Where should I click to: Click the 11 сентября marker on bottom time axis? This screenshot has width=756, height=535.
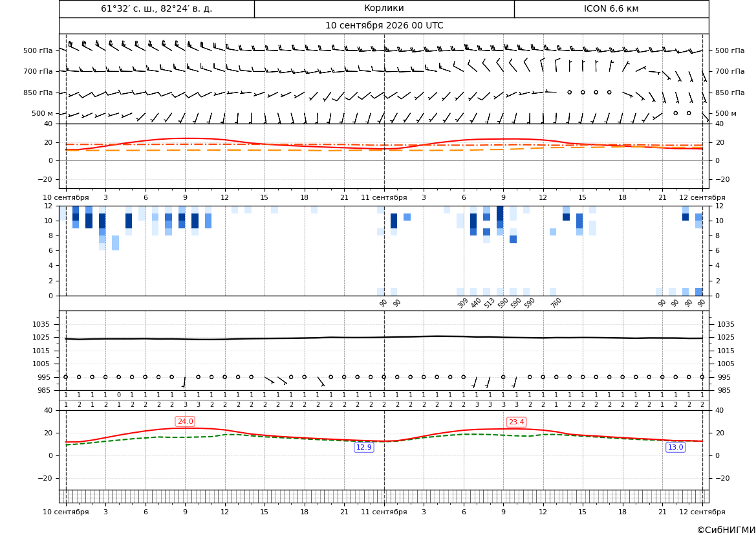coord(383,512)
